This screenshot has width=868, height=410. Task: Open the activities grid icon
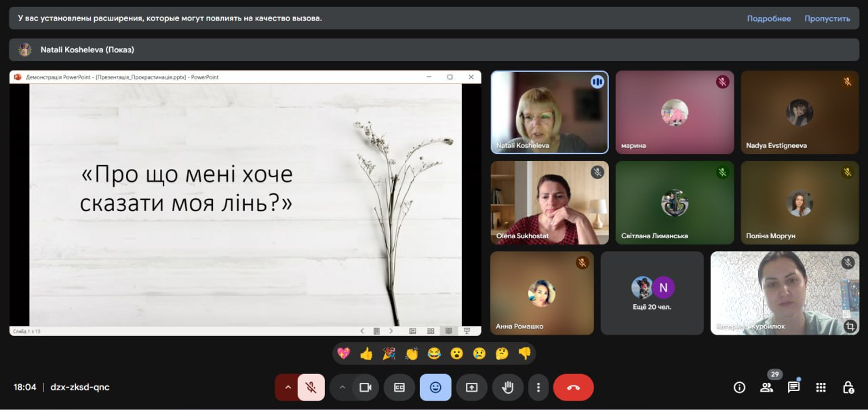pyautogui.click(x=821, y=388)
